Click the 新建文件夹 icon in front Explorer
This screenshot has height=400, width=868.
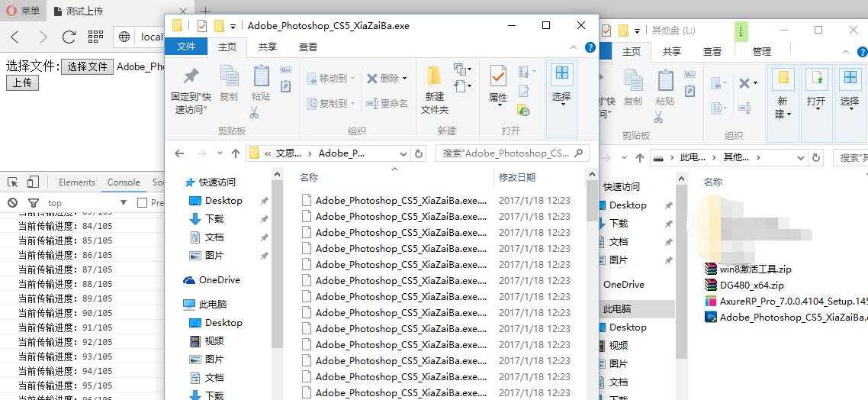[434, 76]
